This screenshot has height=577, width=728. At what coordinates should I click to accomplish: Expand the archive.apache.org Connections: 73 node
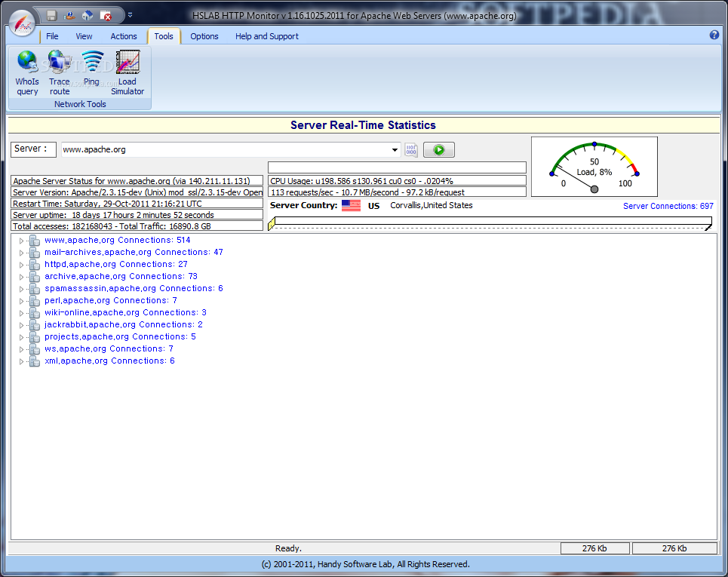21,277
